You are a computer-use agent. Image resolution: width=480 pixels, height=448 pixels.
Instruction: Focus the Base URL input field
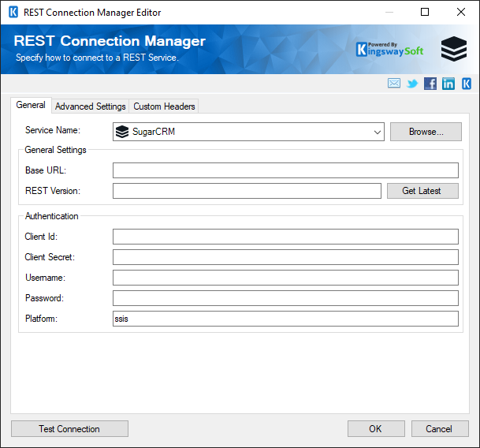(285, 170)
